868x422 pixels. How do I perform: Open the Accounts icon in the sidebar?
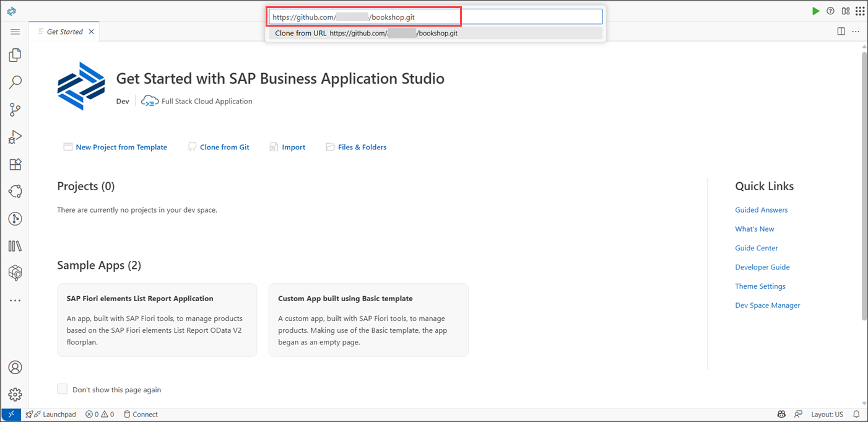(x=15, y=367)
